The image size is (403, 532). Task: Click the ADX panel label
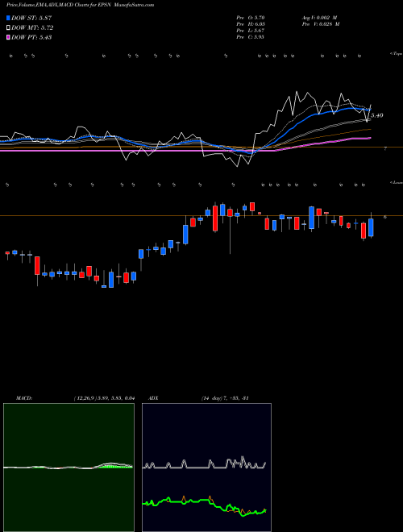[x=153, y=398]
